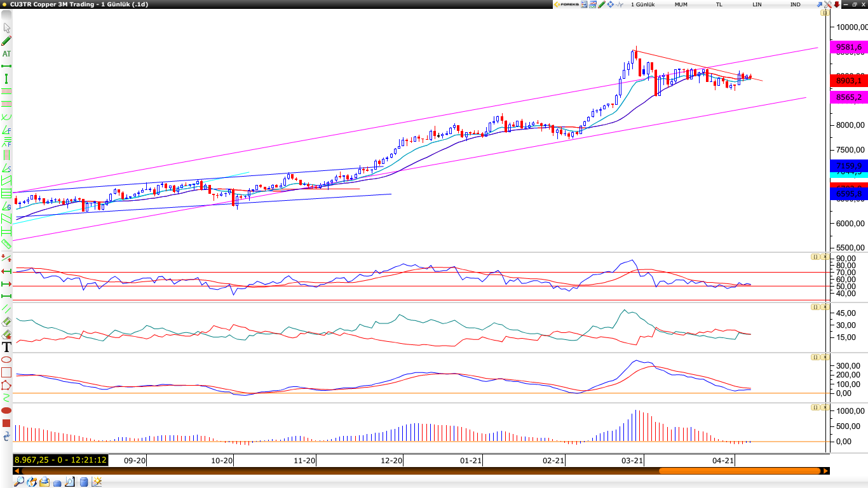Select the Fibonacci lines F tool
Screen dimensions: 868x488
tap(7, 143)
